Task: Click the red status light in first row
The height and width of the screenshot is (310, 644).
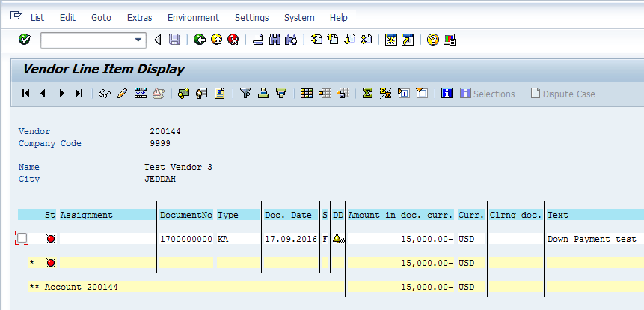Action: point(50,239)
